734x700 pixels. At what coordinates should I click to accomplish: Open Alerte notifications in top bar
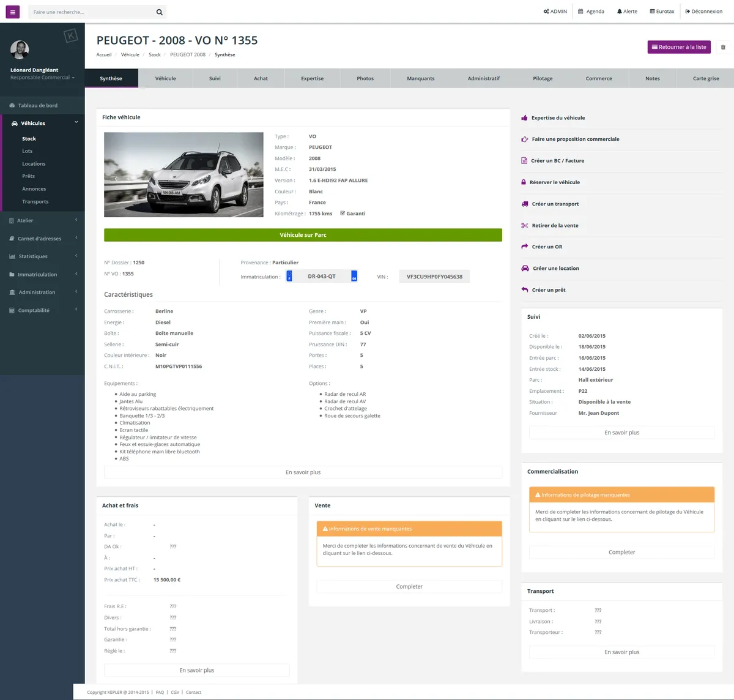coord(627,12)
